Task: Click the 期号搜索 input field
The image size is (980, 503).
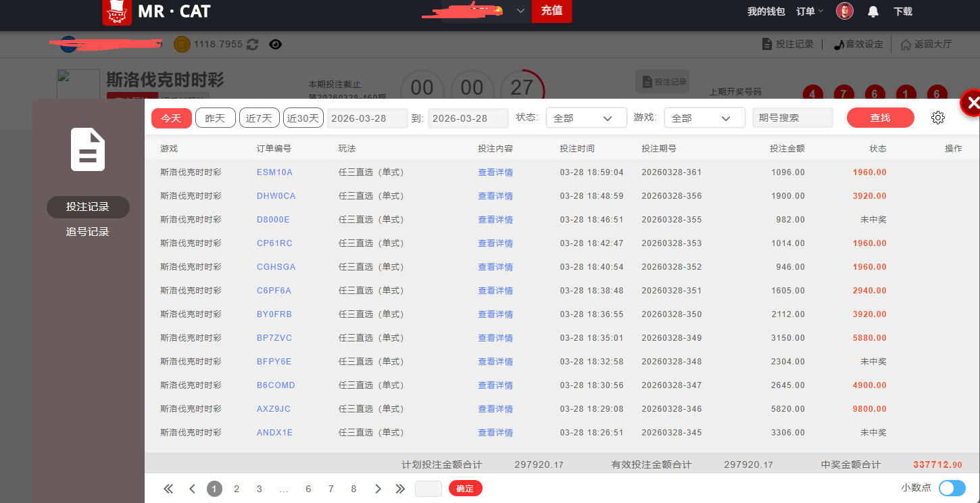Action: tap(792, 118)
